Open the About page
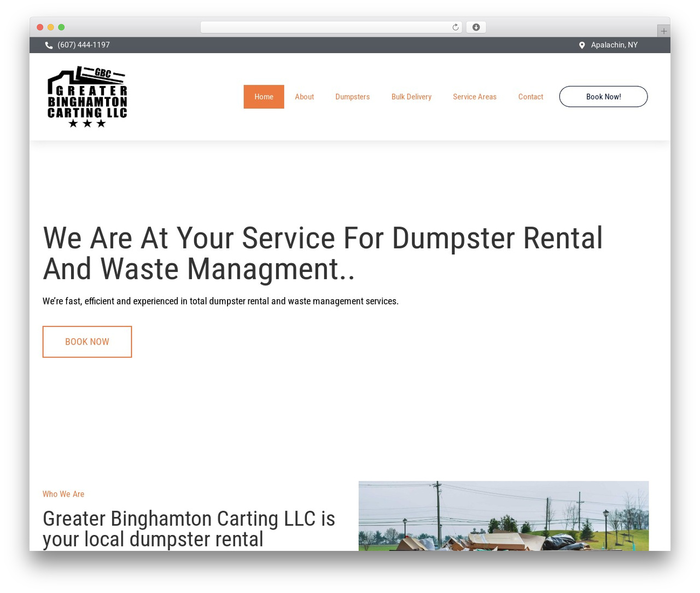Image resolution: width=700 pixels, height=593 pixels. coord(304,97)
